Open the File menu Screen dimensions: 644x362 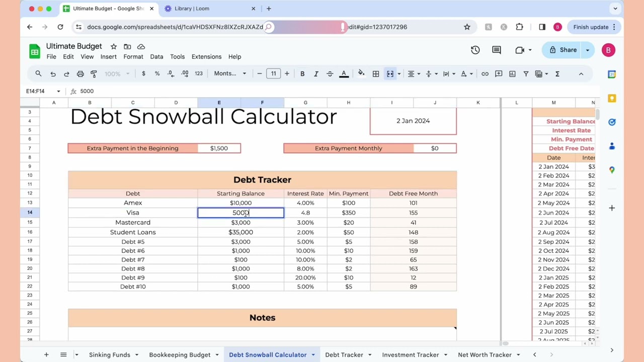(51, 57)
